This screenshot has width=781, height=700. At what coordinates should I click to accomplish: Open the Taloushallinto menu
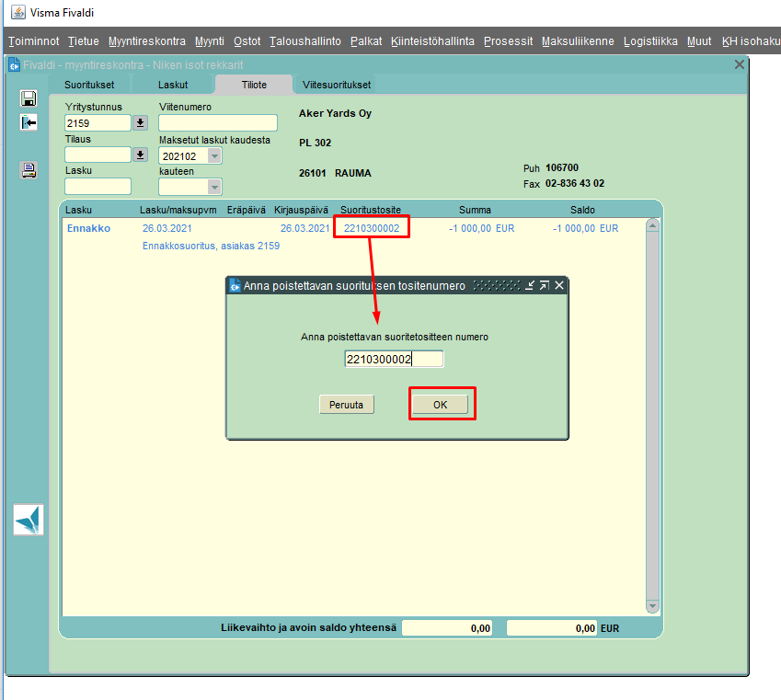(x=305, y=41)
